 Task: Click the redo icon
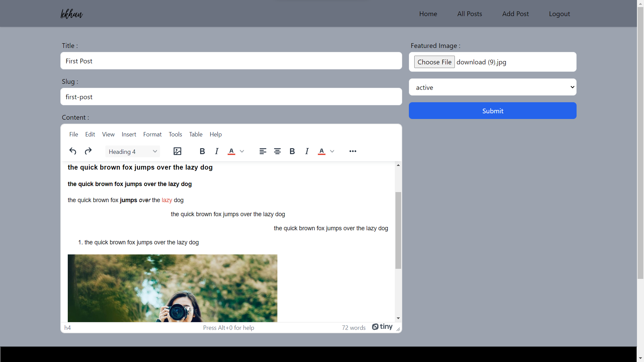pyautogui.click(x=88, y=151)
